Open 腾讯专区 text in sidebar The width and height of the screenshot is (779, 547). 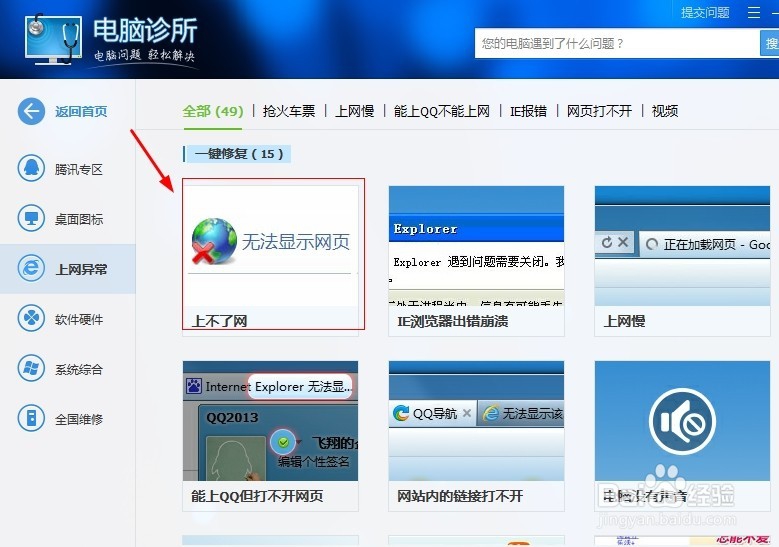pos(78,169)
